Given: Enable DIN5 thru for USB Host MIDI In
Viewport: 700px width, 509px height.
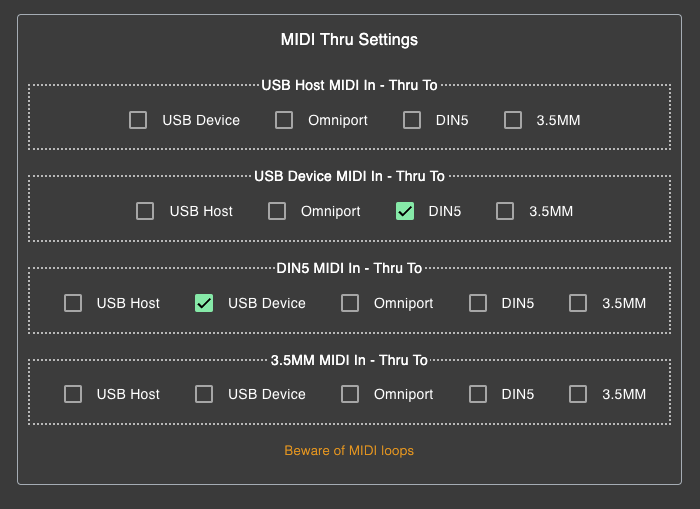Looking at the screenshot, I should 412,120.
